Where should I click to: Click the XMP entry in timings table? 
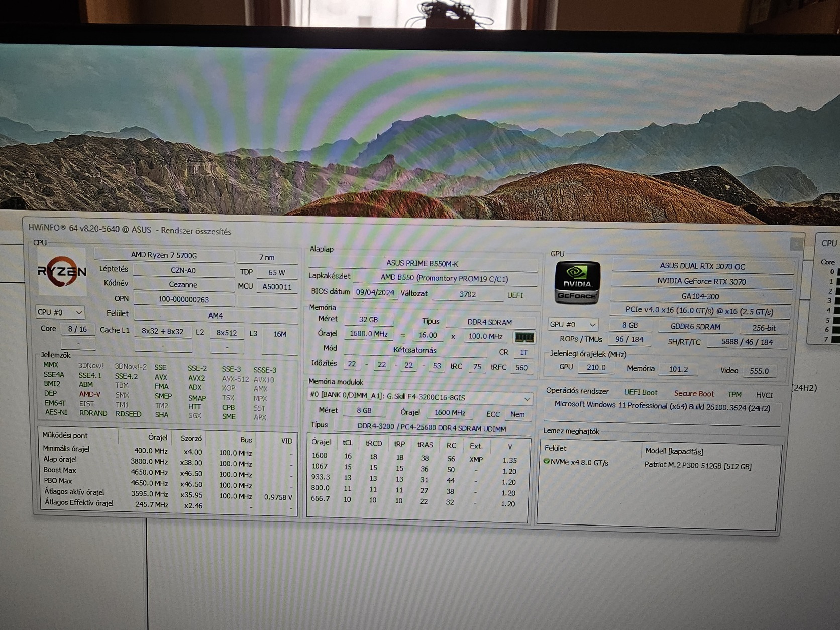pos(476,459)
